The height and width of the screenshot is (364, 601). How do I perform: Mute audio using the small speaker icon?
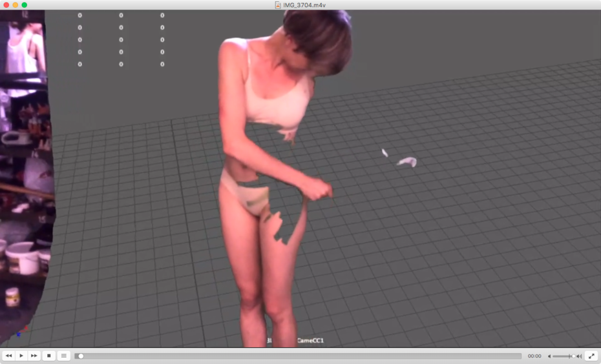coord(549,356)
